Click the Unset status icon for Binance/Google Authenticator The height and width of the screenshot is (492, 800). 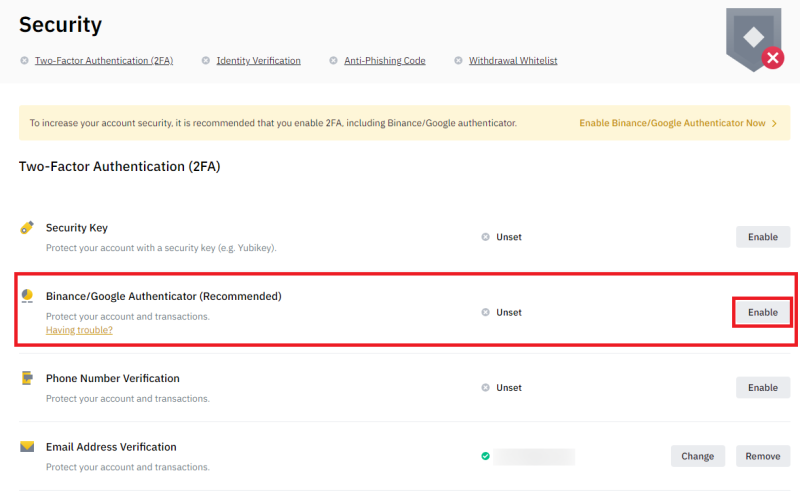click(485, 312)
